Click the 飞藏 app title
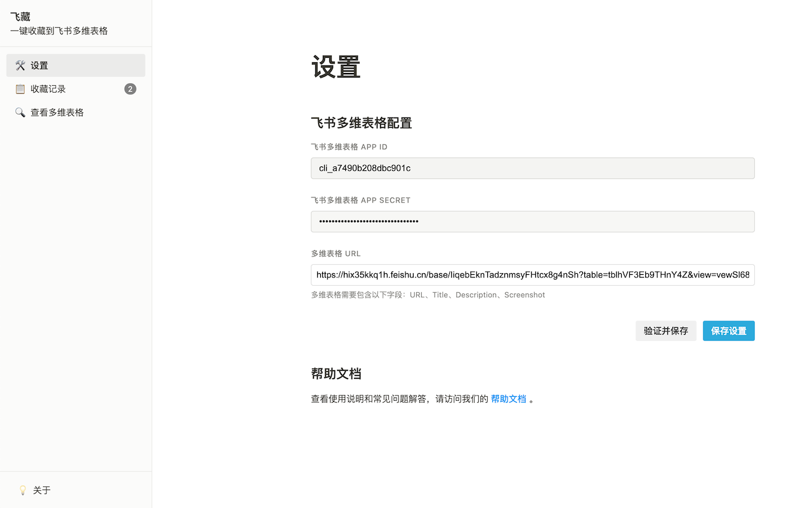812x508 pixels. point(20,17)
